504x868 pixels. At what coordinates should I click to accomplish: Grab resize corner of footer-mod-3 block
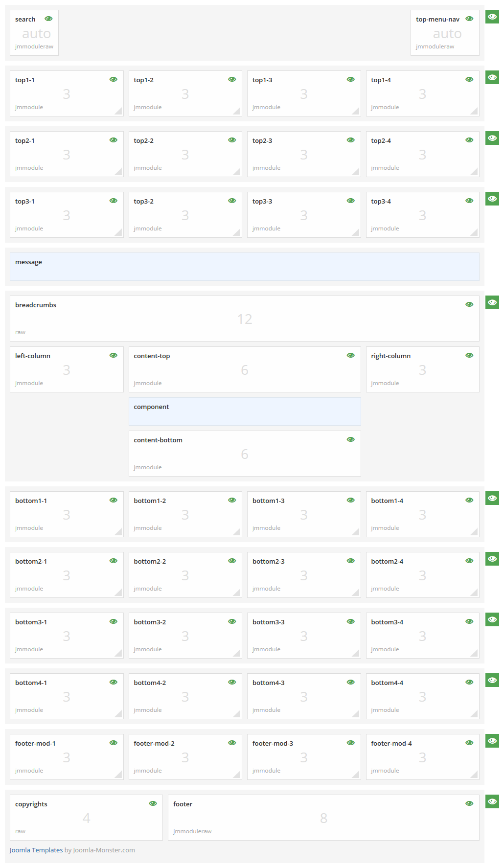pyautogui.click(x=356, y=775)
